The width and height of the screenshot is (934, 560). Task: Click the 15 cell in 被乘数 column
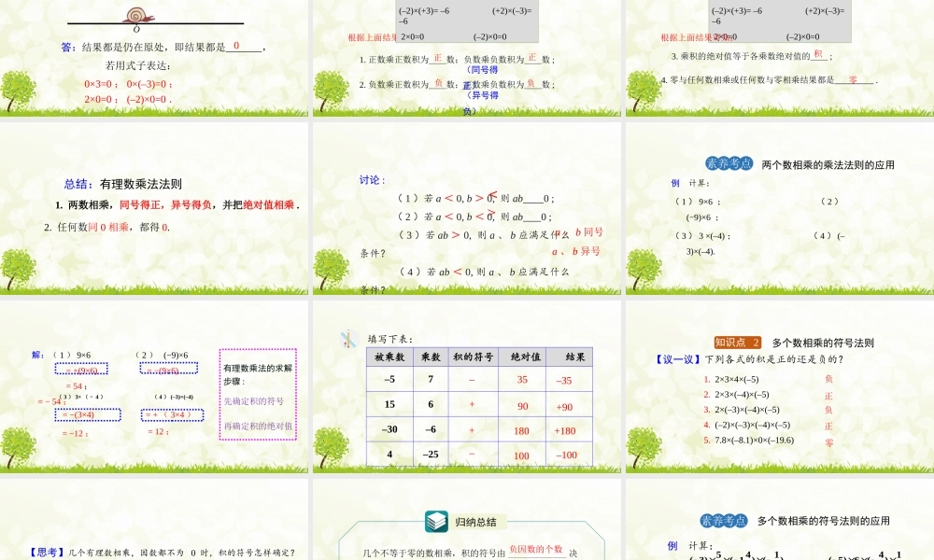tap(389, 404)
